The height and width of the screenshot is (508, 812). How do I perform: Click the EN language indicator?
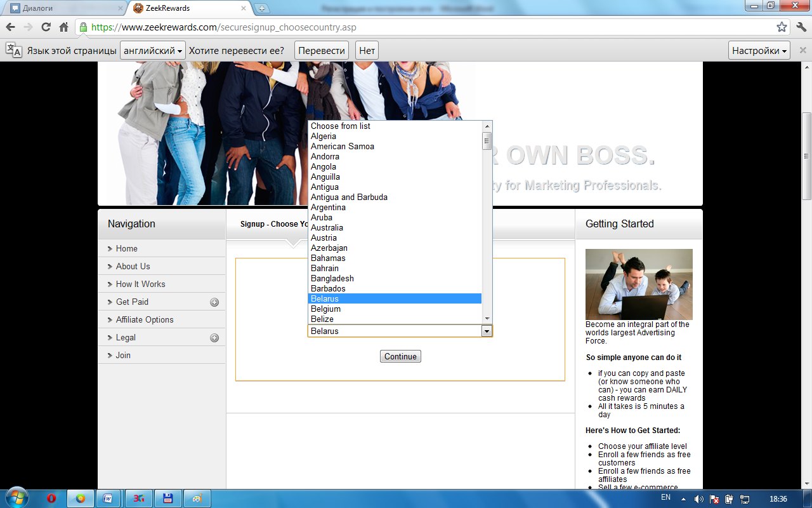[x=666, y=498]
